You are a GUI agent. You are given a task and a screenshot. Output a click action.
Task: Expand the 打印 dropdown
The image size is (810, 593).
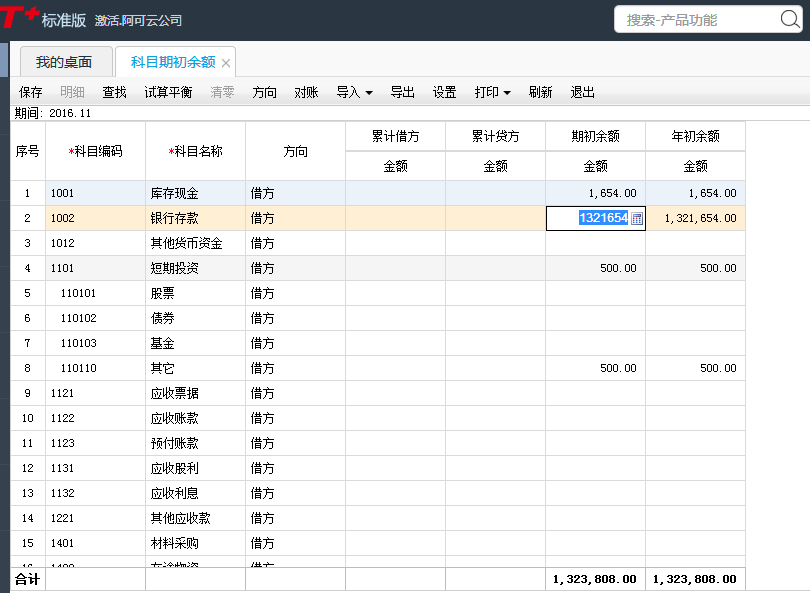(x=492, y=92)
